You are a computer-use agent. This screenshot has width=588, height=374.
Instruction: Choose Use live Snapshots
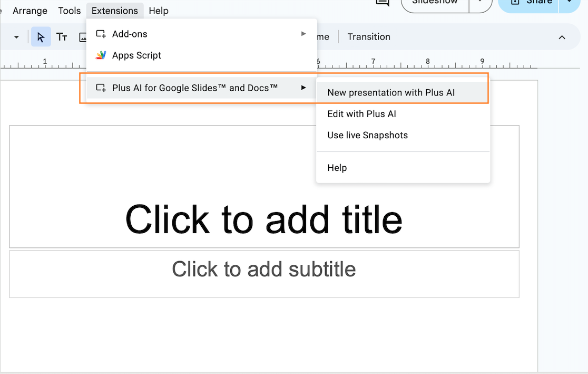403,136
